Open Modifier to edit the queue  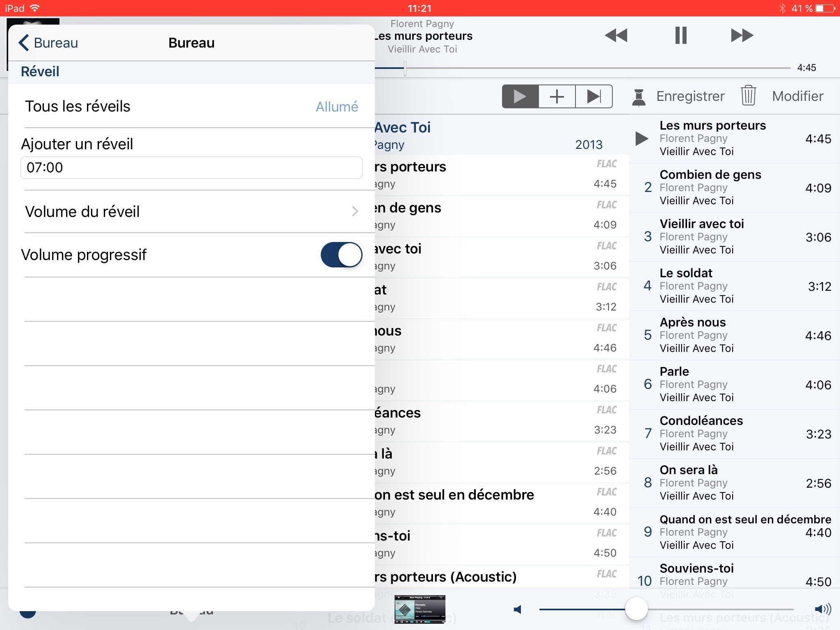[797, 96]
